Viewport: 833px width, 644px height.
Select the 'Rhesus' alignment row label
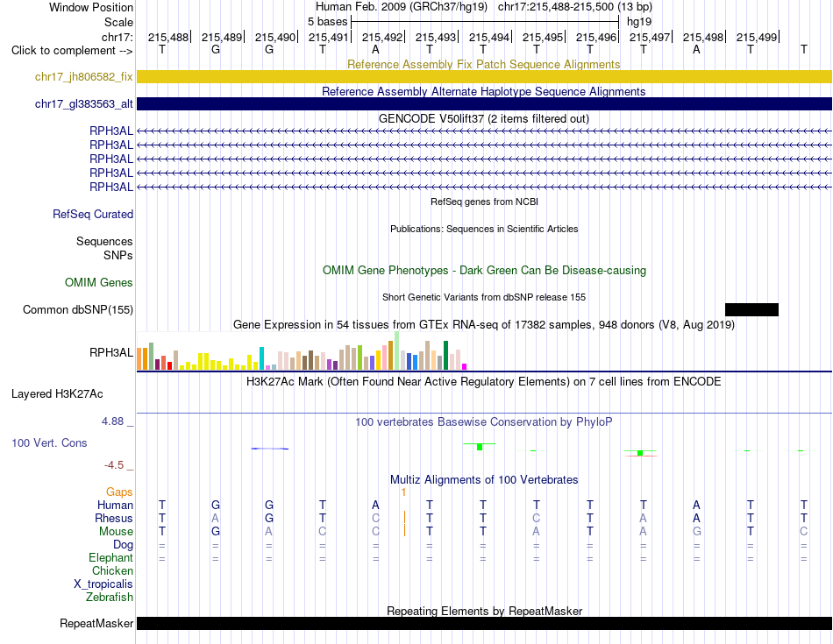coord(114,518)
